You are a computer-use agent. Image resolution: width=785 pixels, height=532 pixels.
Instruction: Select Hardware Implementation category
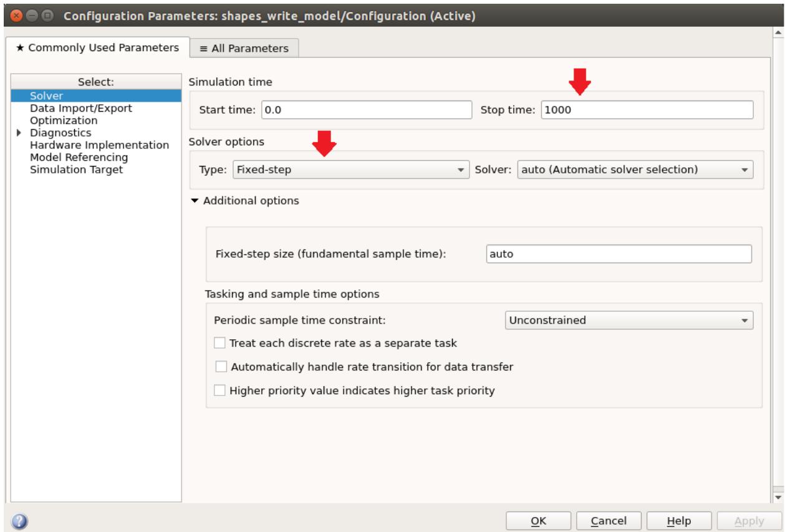(99, 145)
